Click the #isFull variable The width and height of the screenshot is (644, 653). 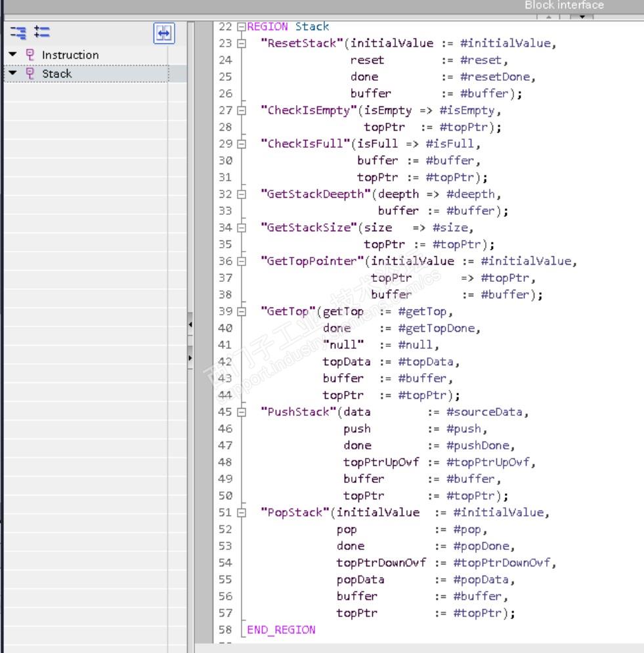[450, 144]
